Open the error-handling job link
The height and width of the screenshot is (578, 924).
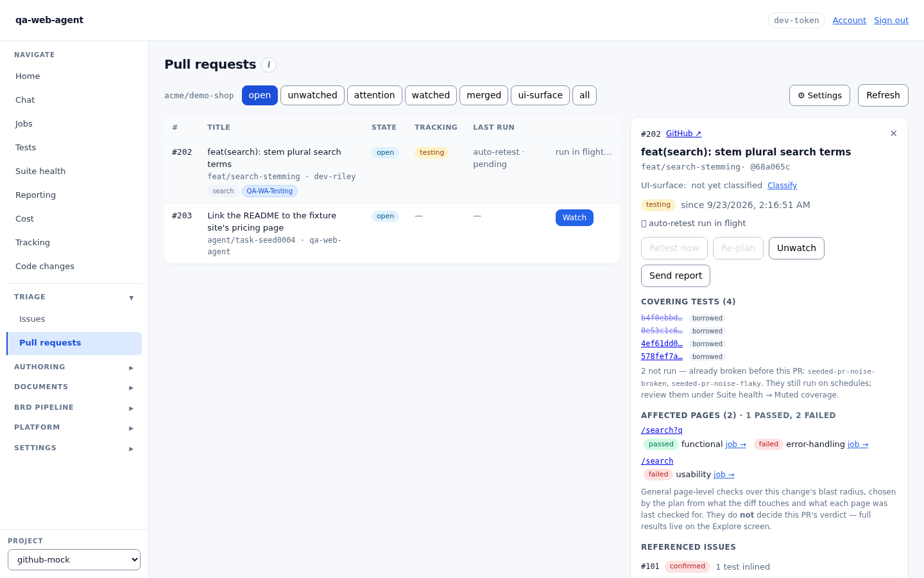point(858,444)
